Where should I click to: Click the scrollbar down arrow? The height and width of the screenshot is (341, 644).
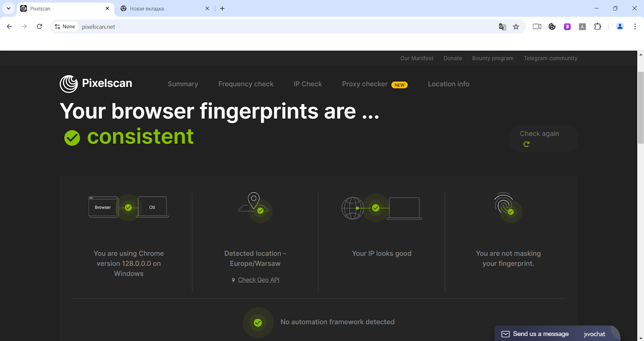(x=640, y=338)
